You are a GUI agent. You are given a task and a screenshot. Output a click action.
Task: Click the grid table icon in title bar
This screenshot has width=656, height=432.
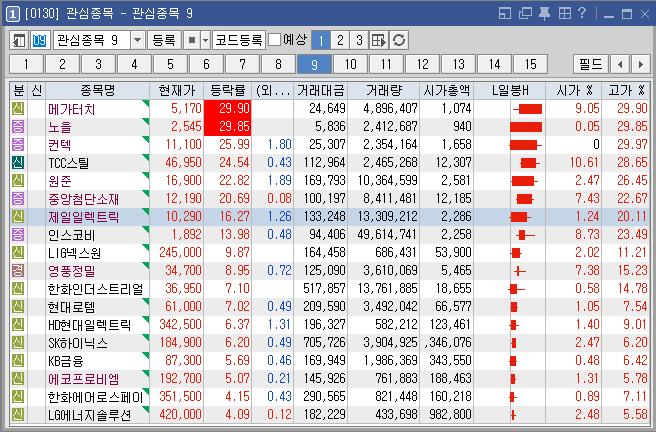[x=565, y=14]
